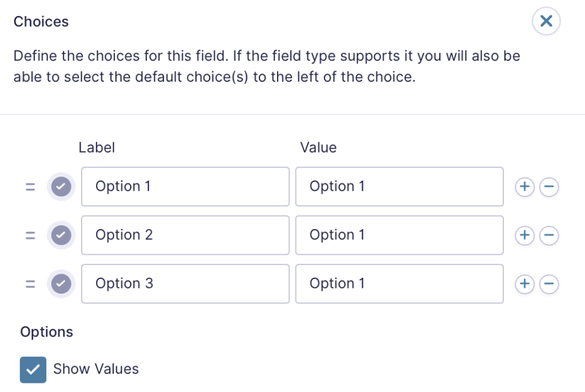Add a choice after Option 3 row

[524, 284]
